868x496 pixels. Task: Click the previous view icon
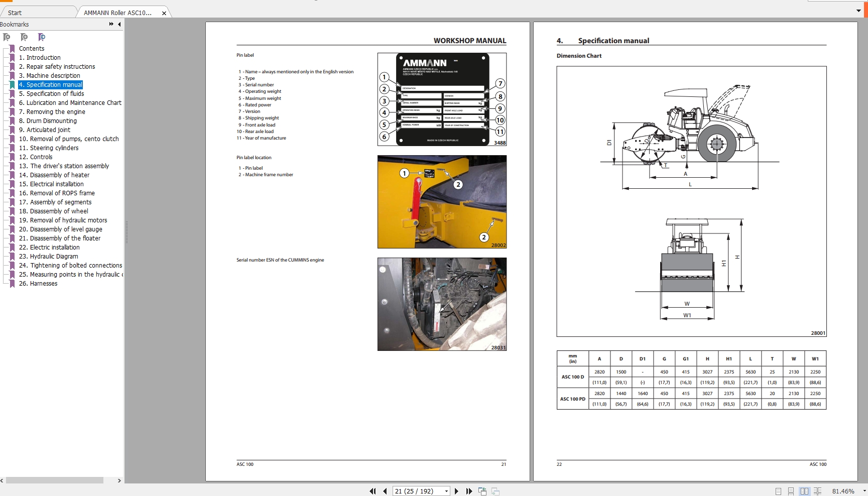tap(482, 491)
